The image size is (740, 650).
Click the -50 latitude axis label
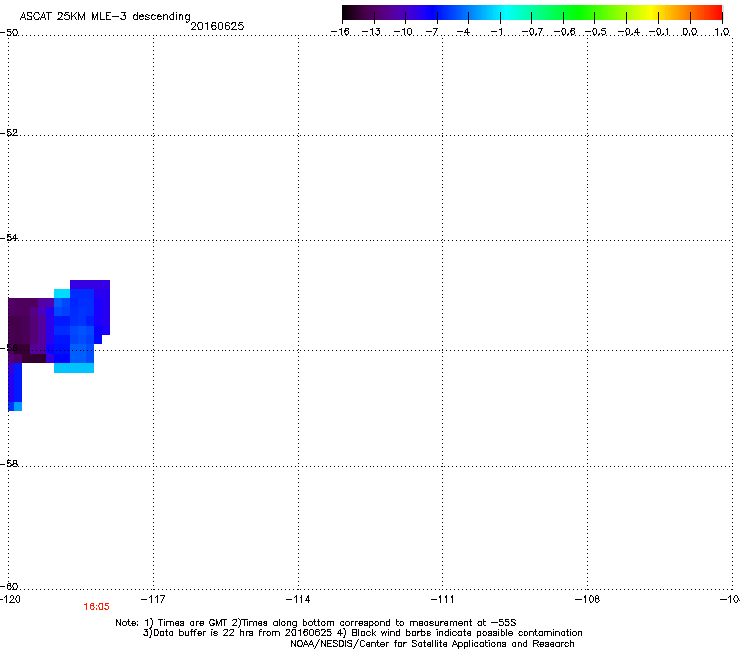click(x=9, y=33)
